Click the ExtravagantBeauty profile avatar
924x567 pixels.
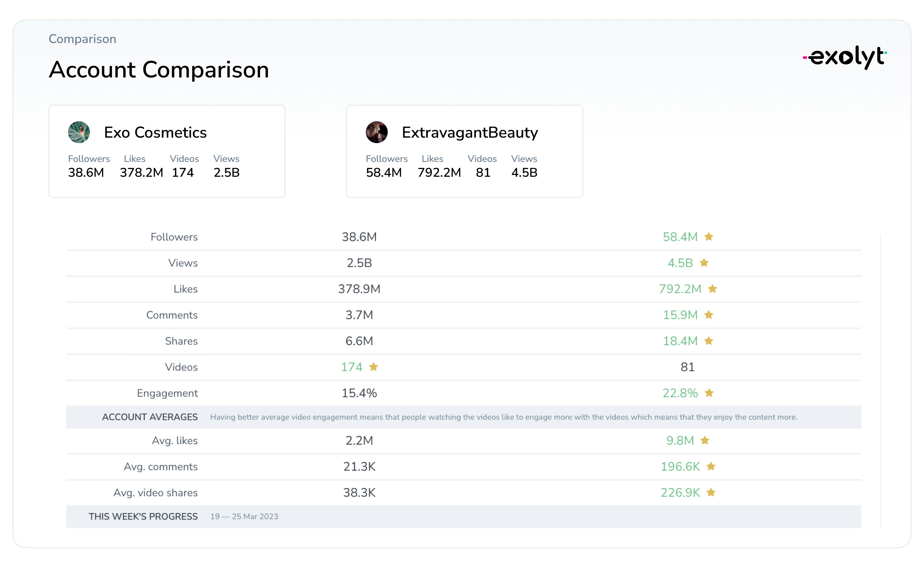click(377, 132)
